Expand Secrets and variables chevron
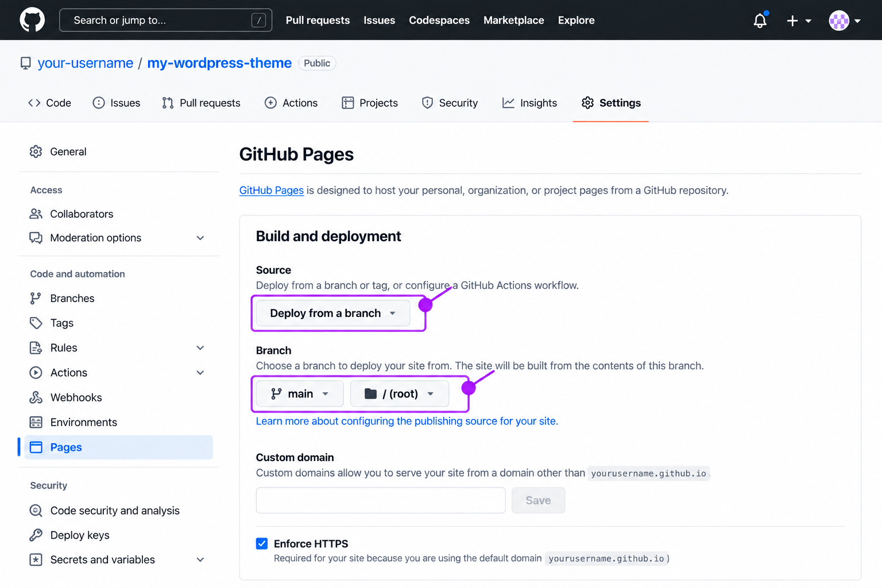The image size is (882, 588). [x=200, y=560]
